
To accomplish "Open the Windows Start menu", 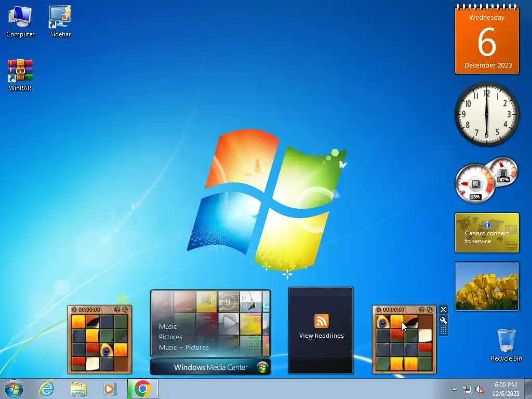I will [x=14, y=389].
